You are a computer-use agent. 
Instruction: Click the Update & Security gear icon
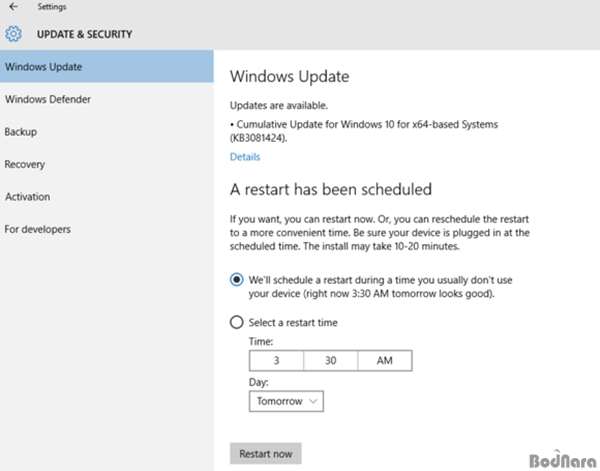13,34
